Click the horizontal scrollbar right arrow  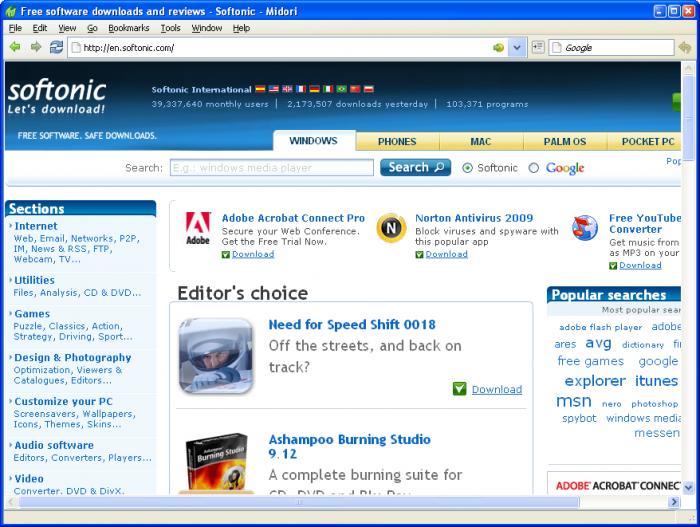(674, 502)
